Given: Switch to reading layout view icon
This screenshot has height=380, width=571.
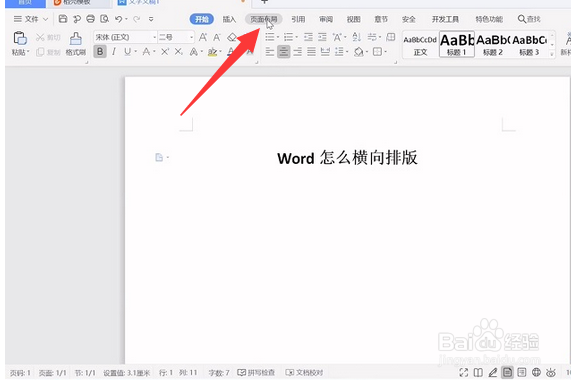Looking at the screenshot, I should click(478, 372).
